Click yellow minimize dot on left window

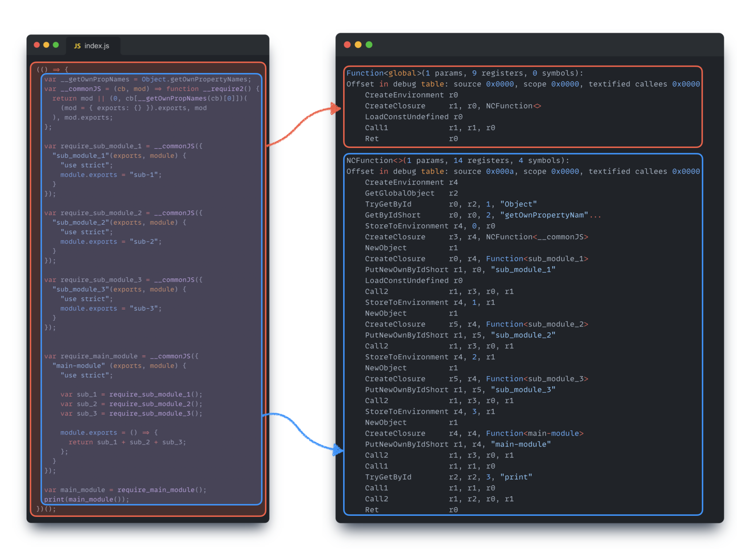coord(46,45)
